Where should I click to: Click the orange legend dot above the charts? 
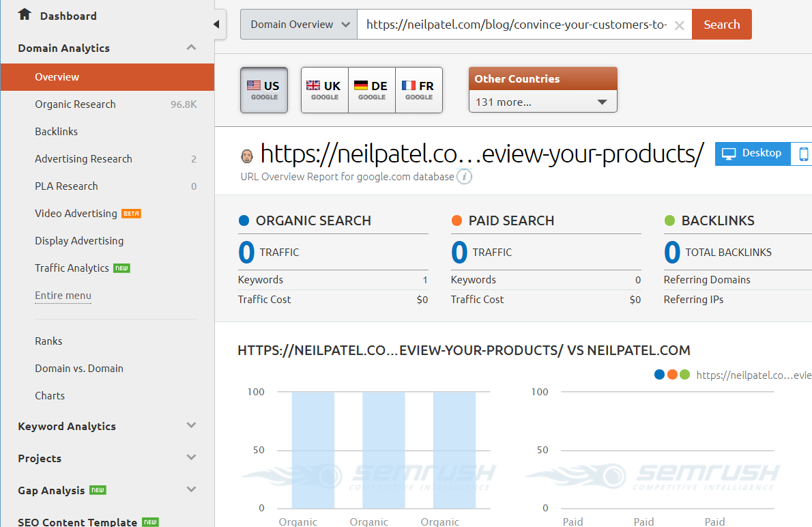(672, 375)
